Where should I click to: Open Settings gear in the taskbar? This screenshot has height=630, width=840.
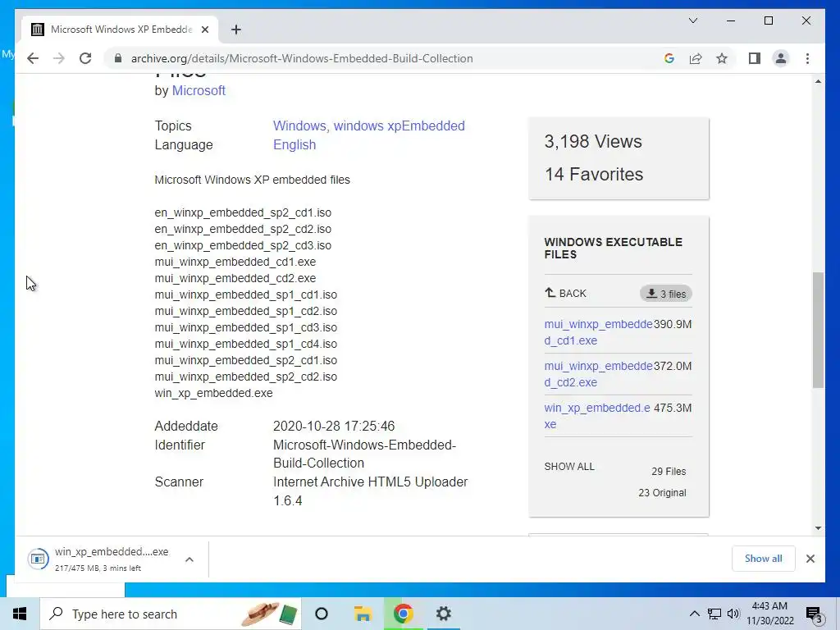tap(443, 614)
